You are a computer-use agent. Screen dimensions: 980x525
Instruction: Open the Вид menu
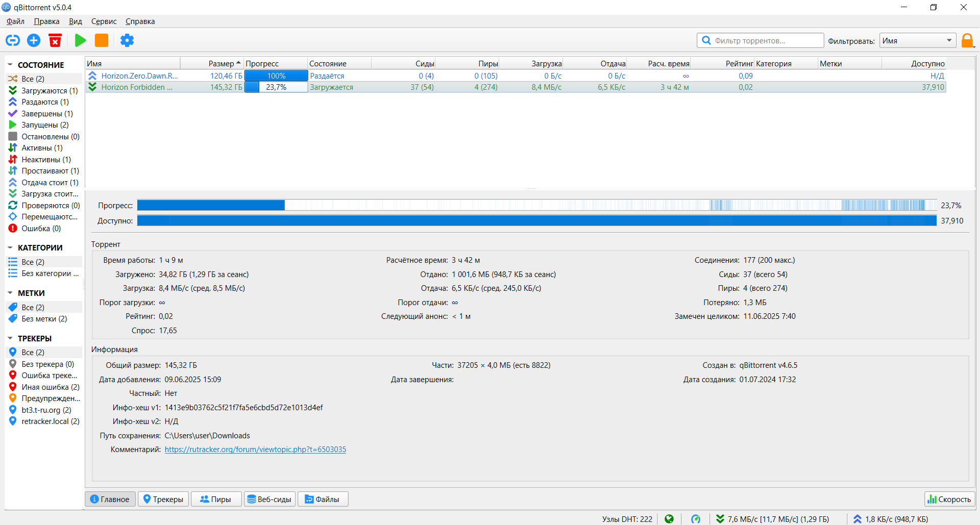pyautogui.click(x=76, y=21)
